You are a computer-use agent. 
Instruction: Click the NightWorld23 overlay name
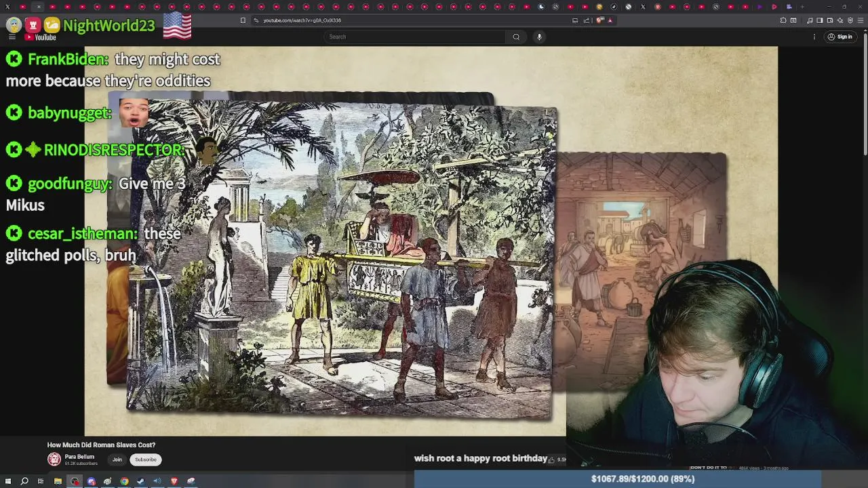[108, 26]
